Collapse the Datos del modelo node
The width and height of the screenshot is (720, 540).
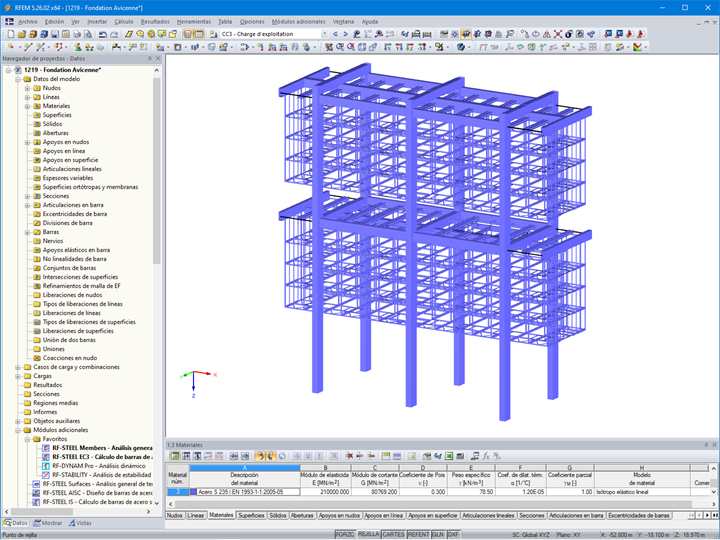(x=17, y=79)
